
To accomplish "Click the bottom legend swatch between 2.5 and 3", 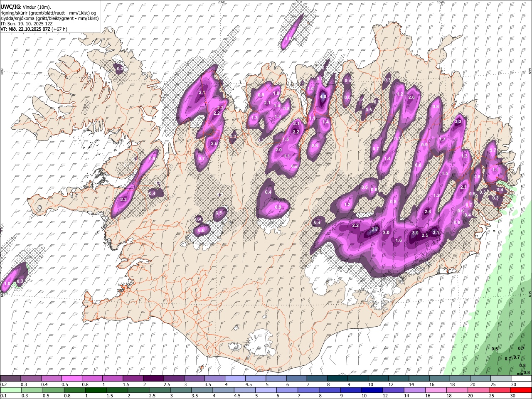I will coord(160,390).
